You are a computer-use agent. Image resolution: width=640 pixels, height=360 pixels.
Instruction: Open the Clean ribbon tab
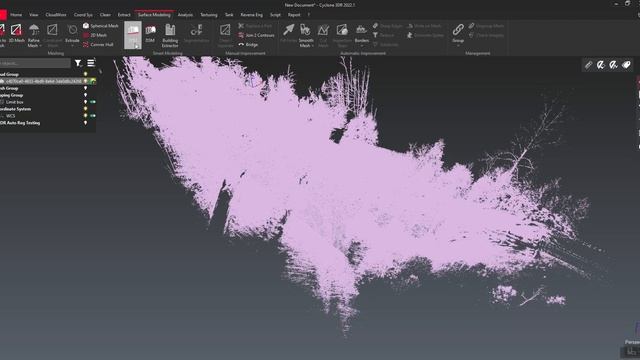click(x=105, y=15)
